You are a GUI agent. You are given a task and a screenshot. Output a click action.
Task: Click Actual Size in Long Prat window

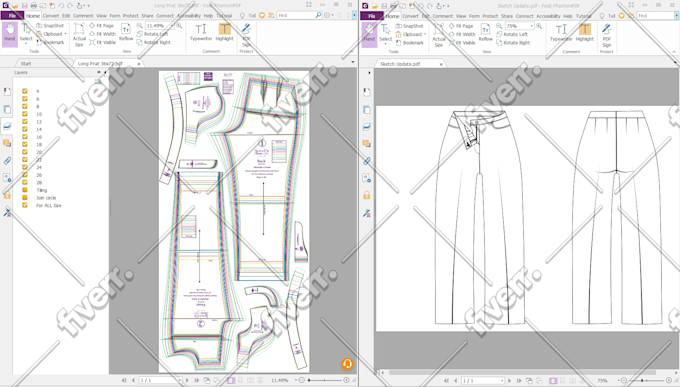coord(79,34)
